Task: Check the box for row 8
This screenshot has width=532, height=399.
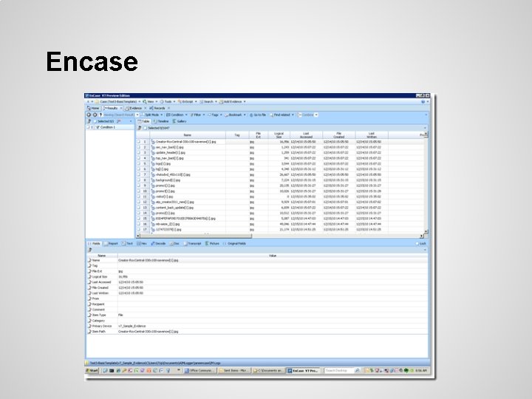Action: point(138,180)
